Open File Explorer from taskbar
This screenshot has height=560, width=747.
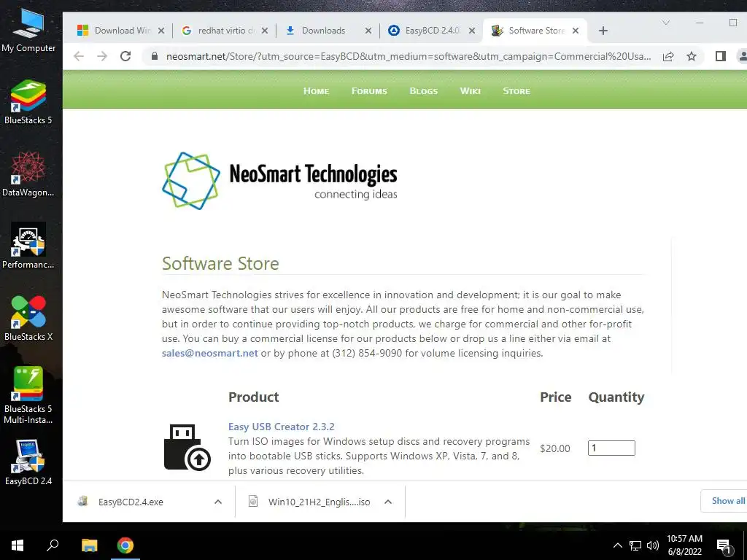pyautogui.click(x=89, y=545)
